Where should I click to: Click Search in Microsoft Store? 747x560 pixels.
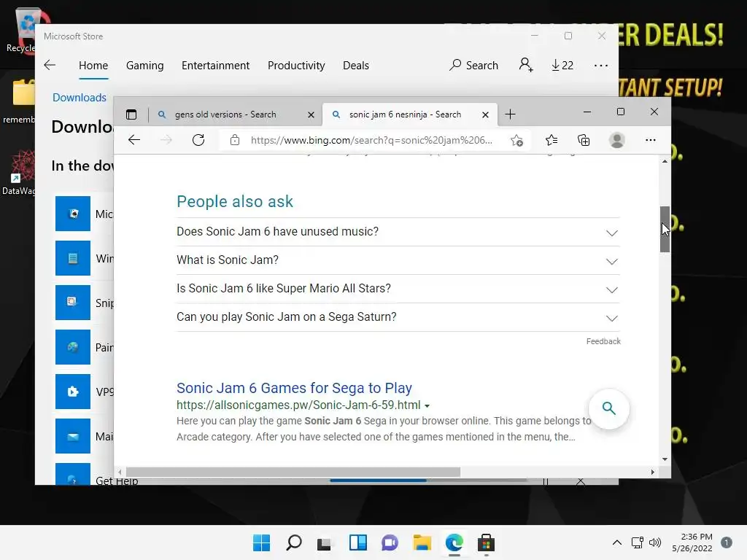tap(473, 65)
